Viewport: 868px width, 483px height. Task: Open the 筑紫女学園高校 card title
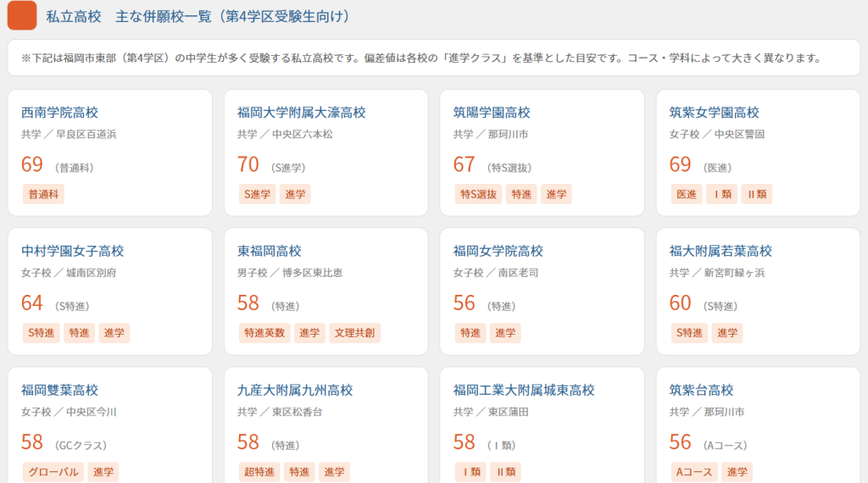(714, 113)
